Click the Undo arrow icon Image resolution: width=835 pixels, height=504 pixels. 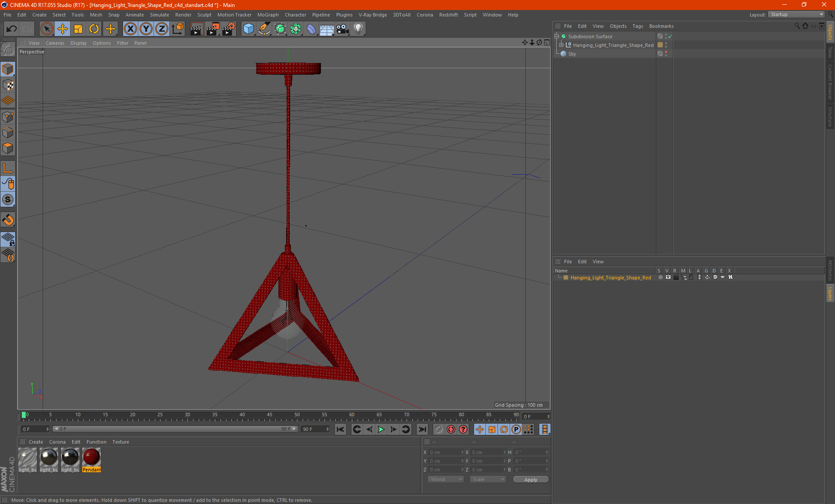12,29
